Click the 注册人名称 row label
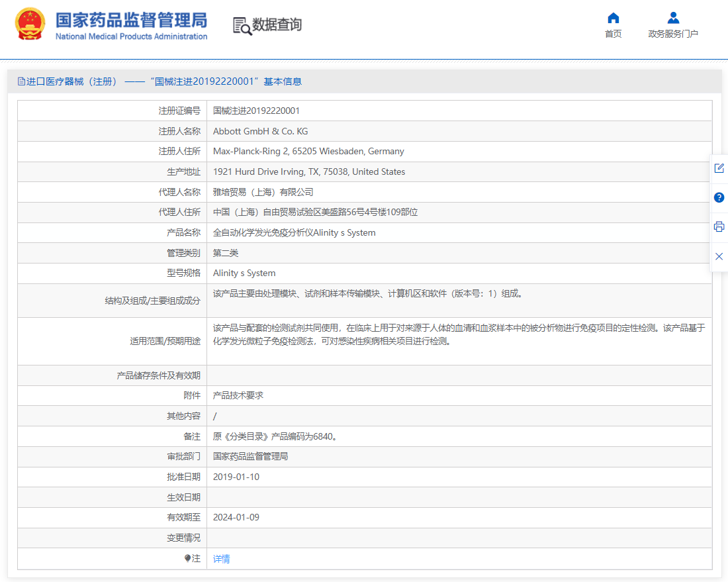Image resolution: width=728 pixels, height=582 pixels. point(179,131)
